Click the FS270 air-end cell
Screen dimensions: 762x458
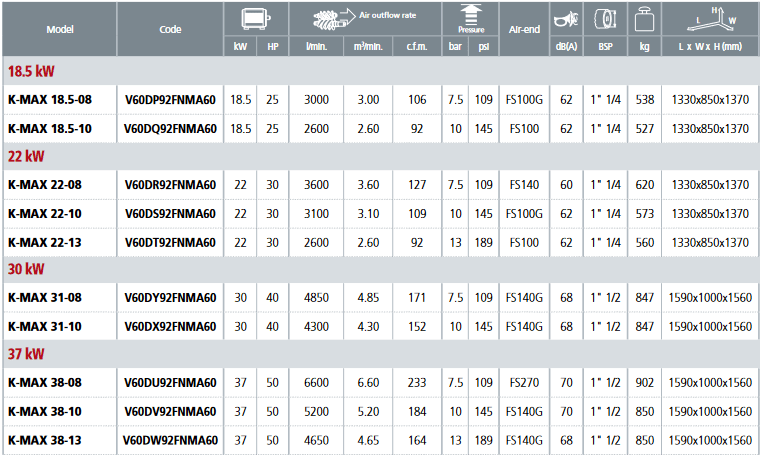(524, 383)
